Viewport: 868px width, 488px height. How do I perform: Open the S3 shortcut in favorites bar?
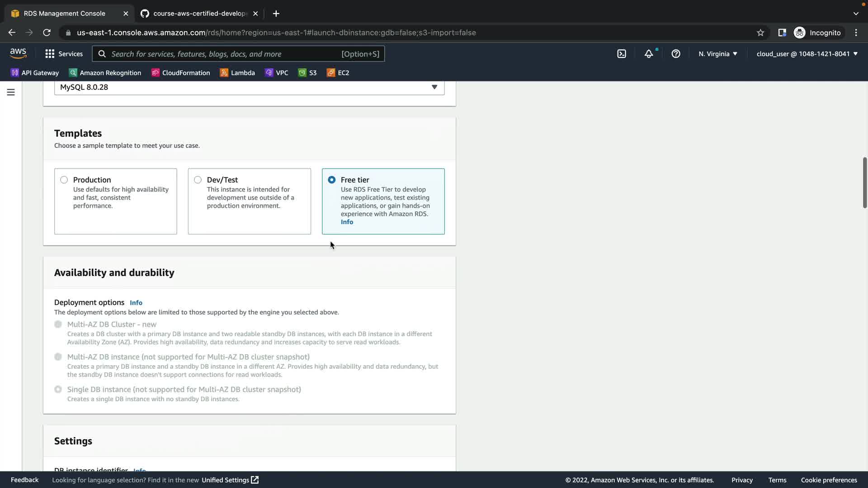(307, 73)
